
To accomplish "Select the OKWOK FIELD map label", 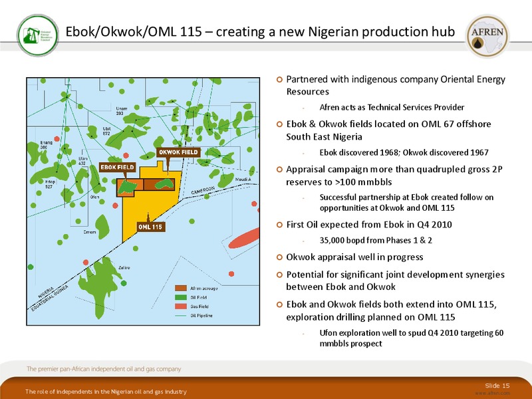I will point(178,152).
